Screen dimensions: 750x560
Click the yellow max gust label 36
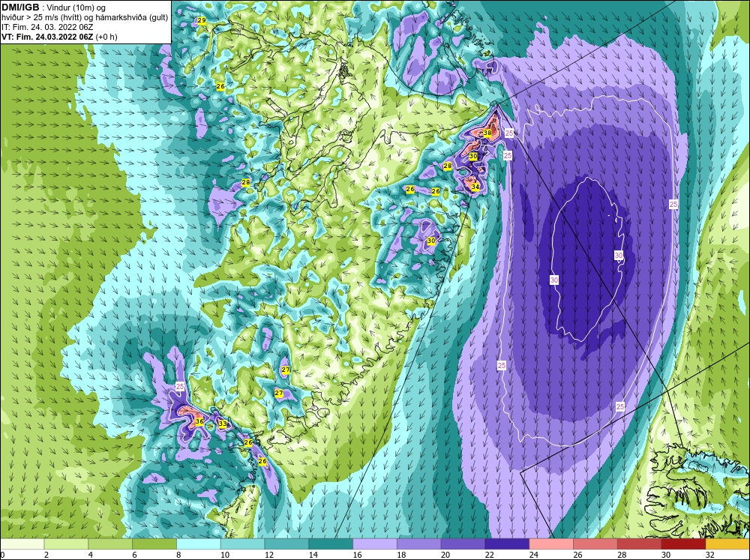[199, 421]
